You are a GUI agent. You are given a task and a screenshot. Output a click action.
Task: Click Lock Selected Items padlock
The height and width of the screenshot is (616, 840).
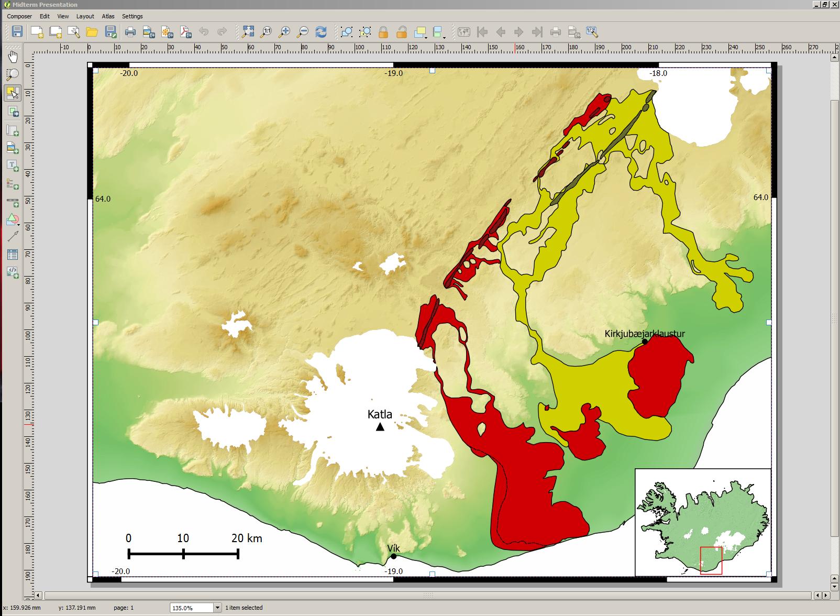coord(383,32)
